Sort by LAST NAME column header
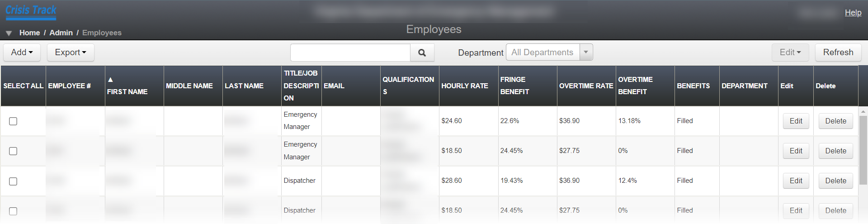The image size is (868, 224). (x=252, y=86)
